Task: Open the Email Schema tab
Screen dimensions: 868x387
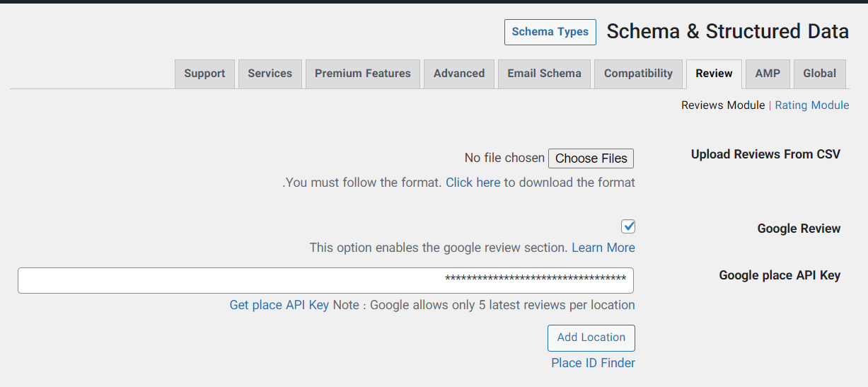Action: pyautogui.click(x=544, y=74)
